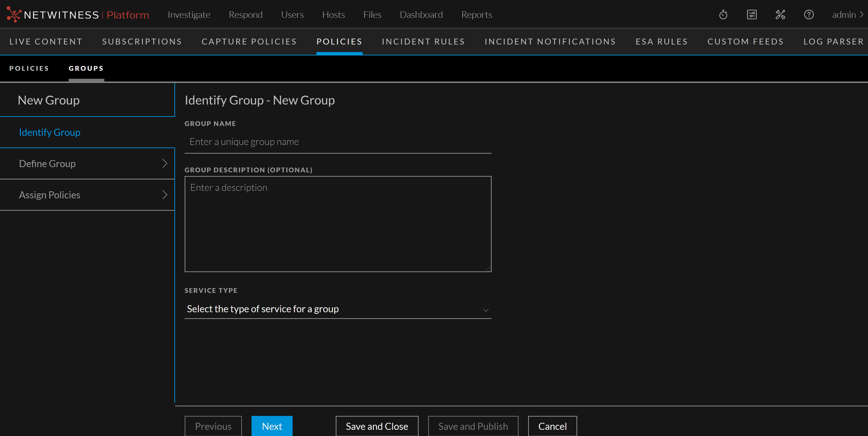This screenshot has width=868, height=436.
Task: Open the configure sliders icon
Action: [x=752, y=15]
